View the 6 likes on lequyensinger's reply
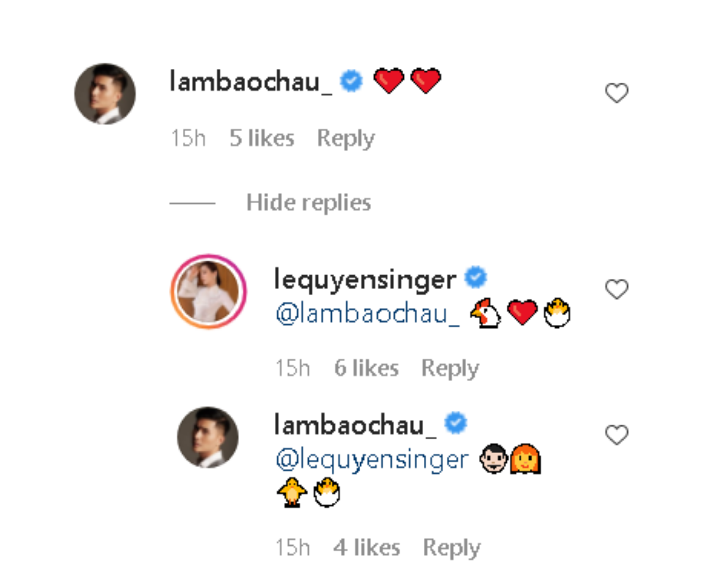Viewport: 728px width, 582px height. click(366, 368)
